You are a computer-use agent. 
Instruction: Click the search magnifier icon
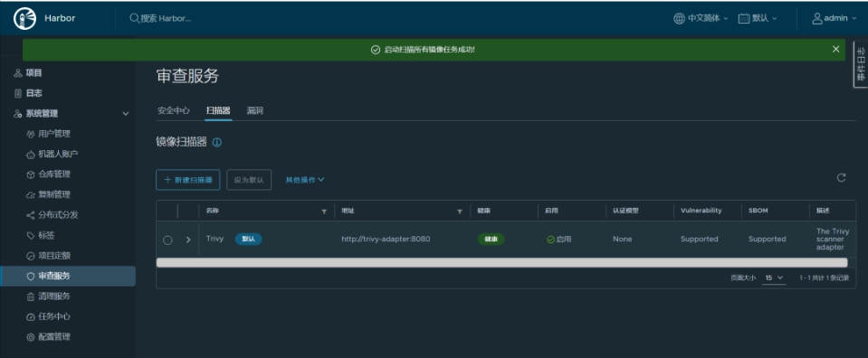pos(134,18)
